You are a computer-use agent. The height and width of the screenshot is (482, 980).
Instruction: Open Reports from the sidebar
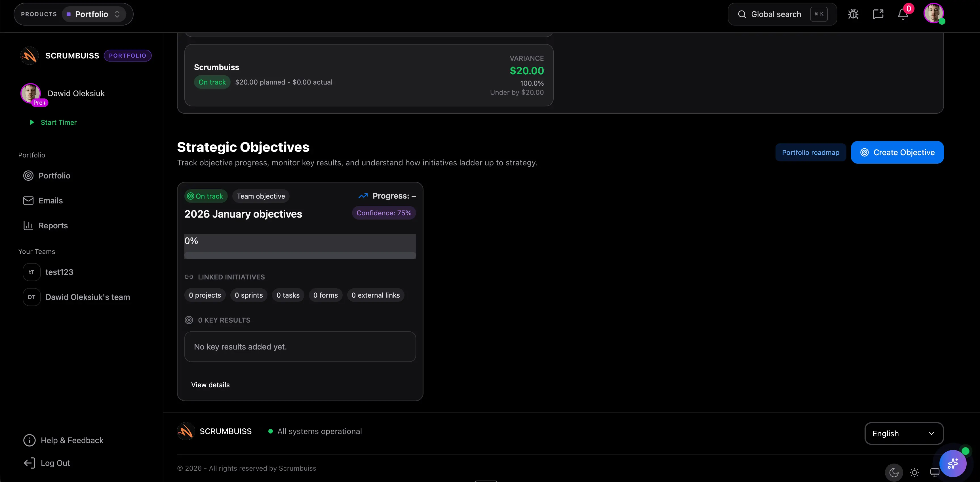pos(53,225)
